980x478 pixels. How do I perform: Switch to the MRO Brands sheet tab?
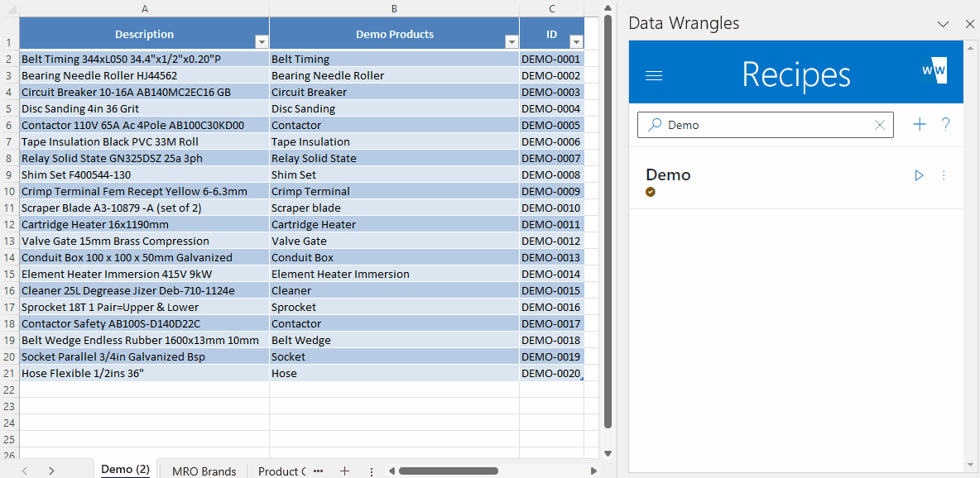pyautogui.click(x=204, y=471)
